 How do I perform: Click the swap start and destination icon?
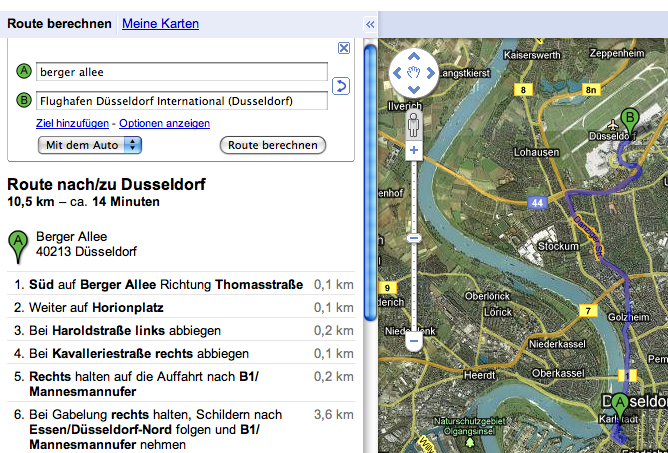point(341,87)
